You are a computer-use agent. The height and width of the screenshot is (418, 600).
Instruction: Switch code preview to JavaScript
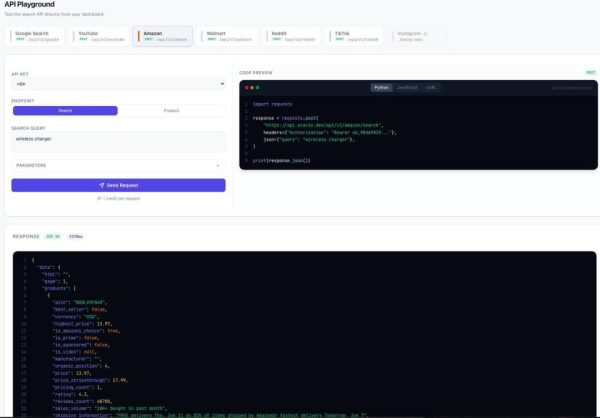click(x=407, y=88)
